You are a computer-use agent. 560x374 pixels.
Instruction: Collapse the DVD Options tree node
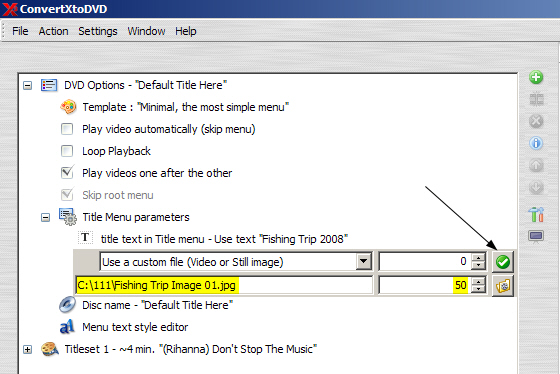28,85
